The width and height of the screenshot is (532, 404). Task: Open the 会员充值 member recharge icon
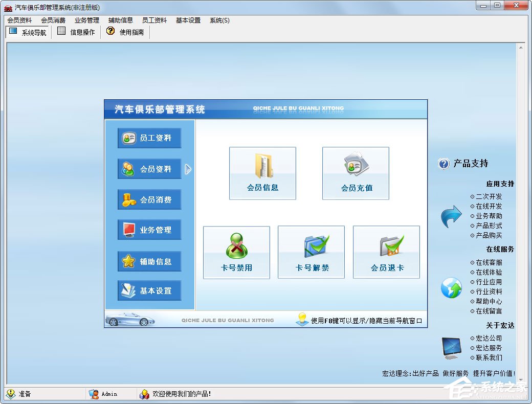pyautogui.click(x=355, y=172)
